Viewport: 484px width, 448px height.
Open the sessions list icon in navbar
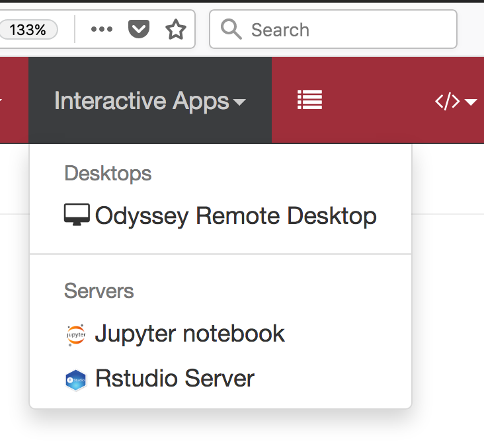pyautogui.click(x=309, y=100)
